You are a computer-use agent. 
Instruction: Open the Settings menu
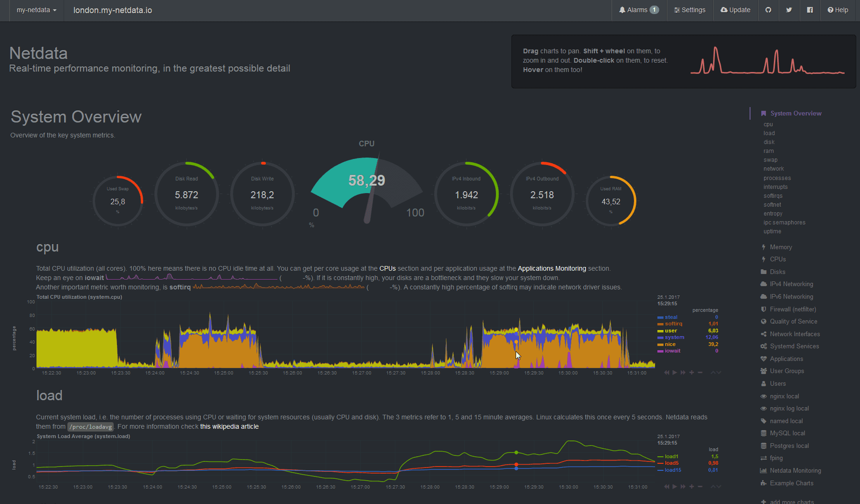click(x=689, y=10)
